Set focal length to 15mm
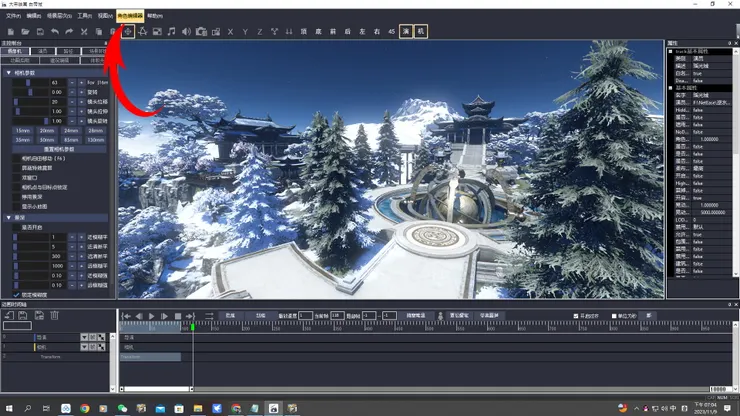This screenshot has width=740, height=416. (x=23, y=131)
